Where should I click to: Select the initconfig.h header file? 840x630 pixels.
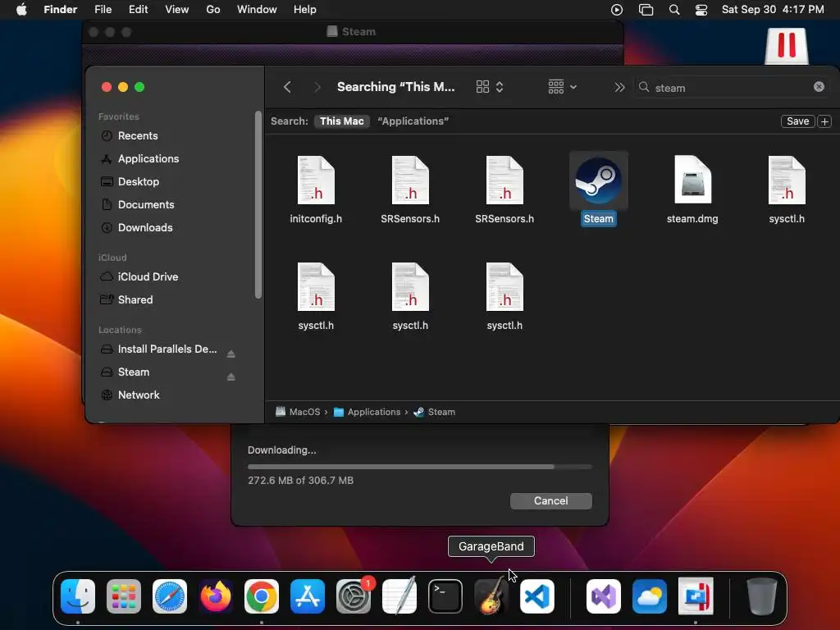(316, 180)
